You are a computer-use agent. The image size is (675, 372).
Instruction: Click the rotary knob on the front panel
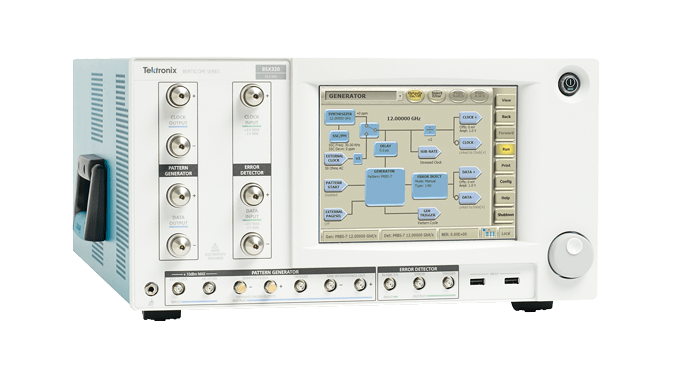(x=570, y=254)
